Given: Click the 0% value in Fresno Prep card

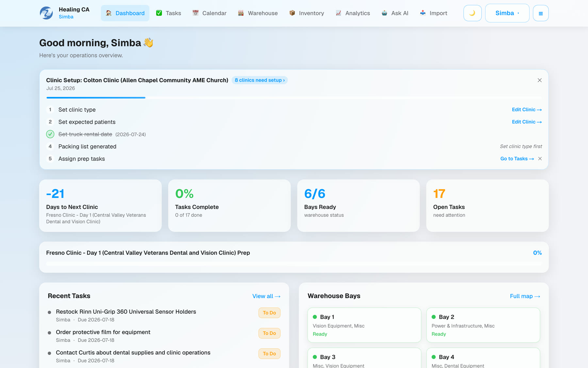Looking at the screenshot, I should [537, 253].
